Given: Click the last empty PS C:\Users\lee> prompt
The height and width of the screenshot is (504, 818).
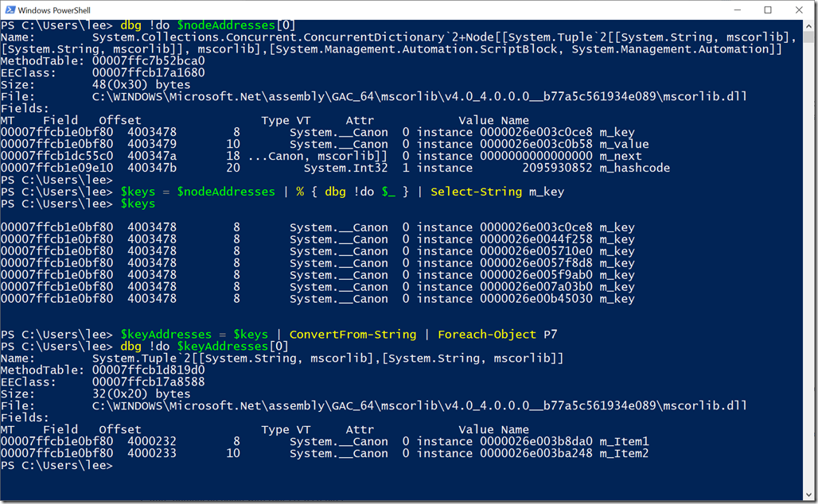Looking at the screenshot, I should click(56, 465).
